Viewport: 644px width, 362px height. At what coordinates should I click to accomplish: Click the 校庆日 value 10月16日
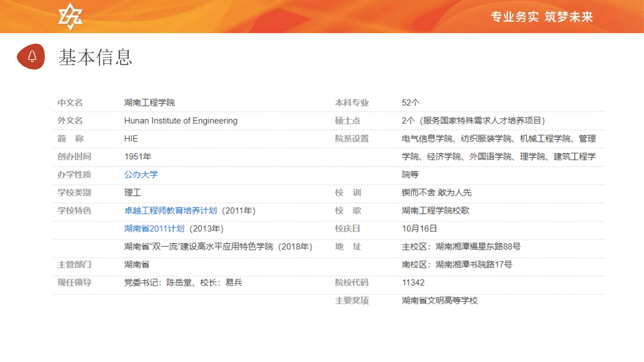click(419, 229)
